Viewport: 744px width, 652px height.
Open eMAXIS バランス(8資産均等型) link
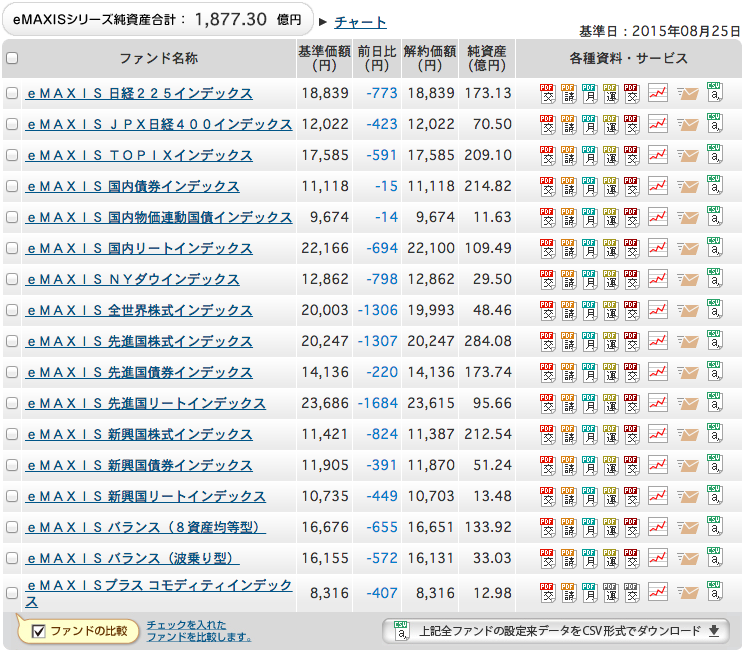pos(146,527)
